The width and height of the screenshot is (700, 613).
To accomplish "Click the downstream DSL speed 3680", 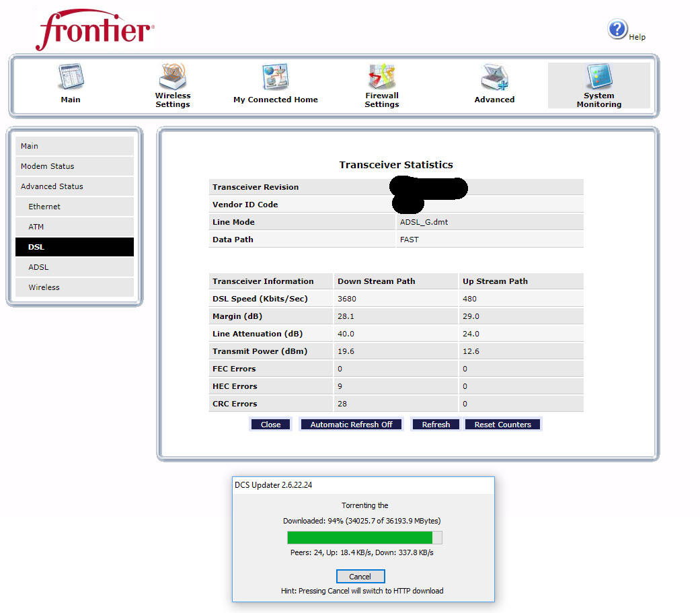I will (x=347, y=299).
